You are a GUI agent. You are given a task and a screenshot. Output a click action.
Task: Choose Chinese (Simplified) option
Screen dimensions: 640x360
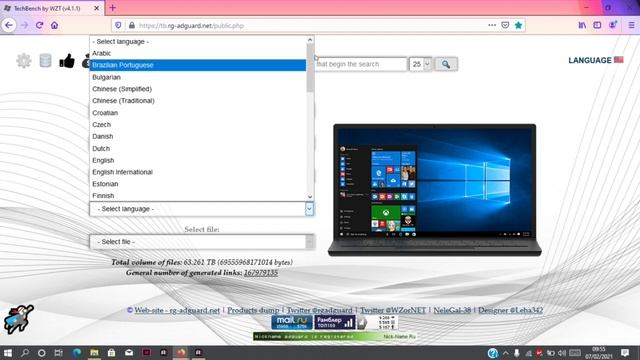click(x=198, y=89)
